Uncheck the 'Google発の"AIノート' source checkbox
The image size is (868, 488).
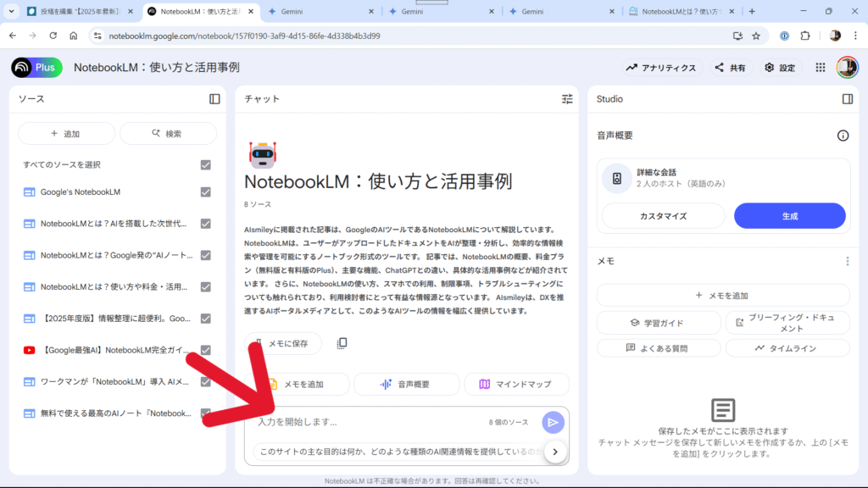(x=205, y=255)
